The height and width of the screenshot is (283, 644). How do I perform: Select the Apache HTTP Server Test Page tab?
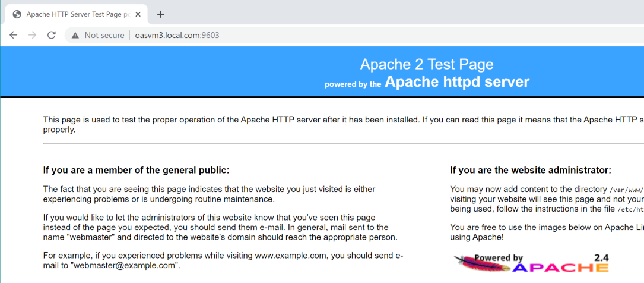click(75, 14)
